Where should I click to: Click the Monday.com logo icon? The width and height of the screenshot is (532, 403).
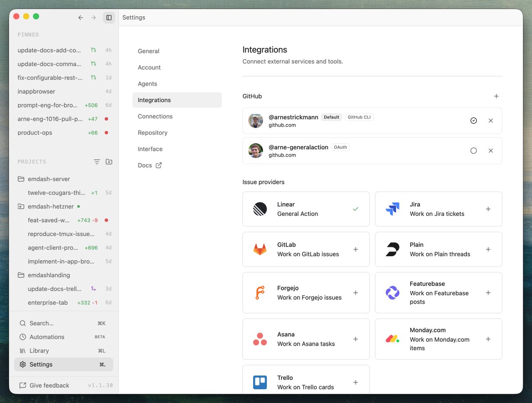tap(392, 339)
